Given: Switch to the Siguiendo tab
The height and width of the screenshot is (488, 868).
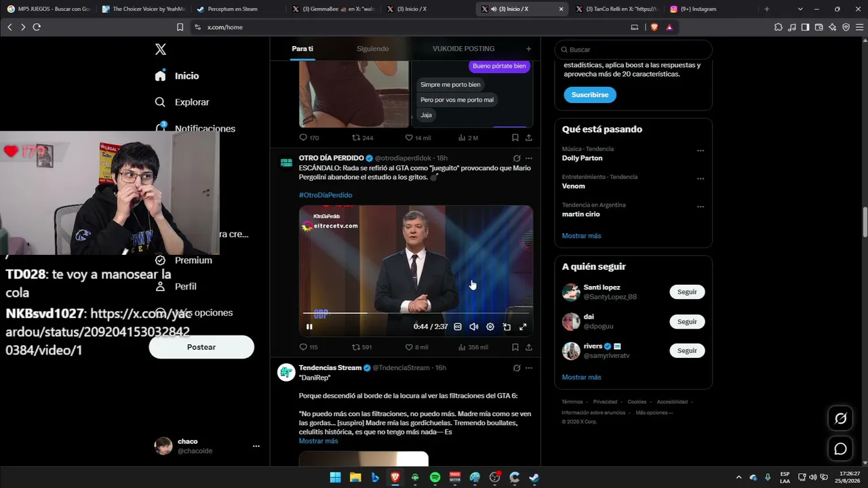Looking at the screenshot, I should (373, 49).
